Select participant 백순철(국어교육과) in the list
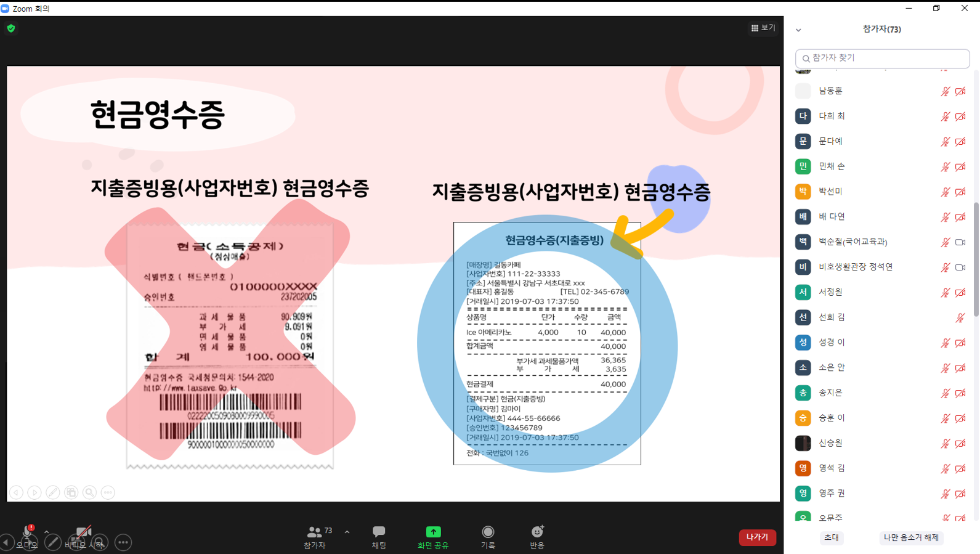Viewport: 980px width, 554px height. 852,242
